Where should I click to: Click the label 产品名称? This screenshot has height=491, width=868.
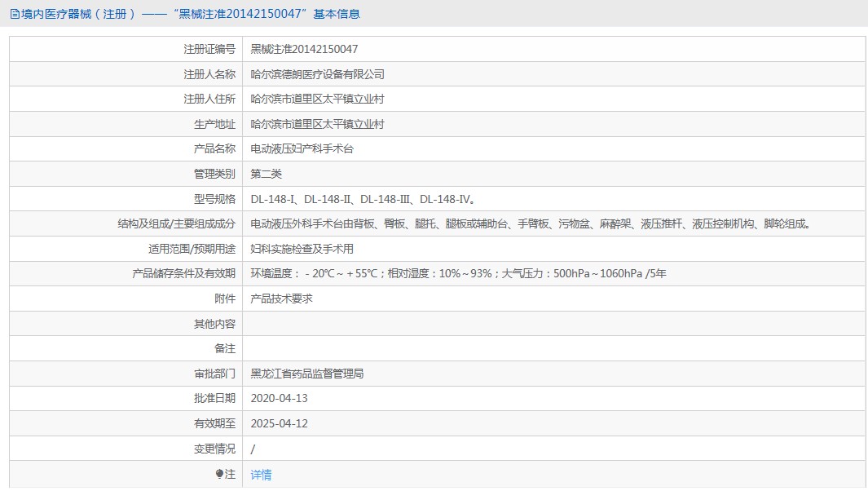214,149
